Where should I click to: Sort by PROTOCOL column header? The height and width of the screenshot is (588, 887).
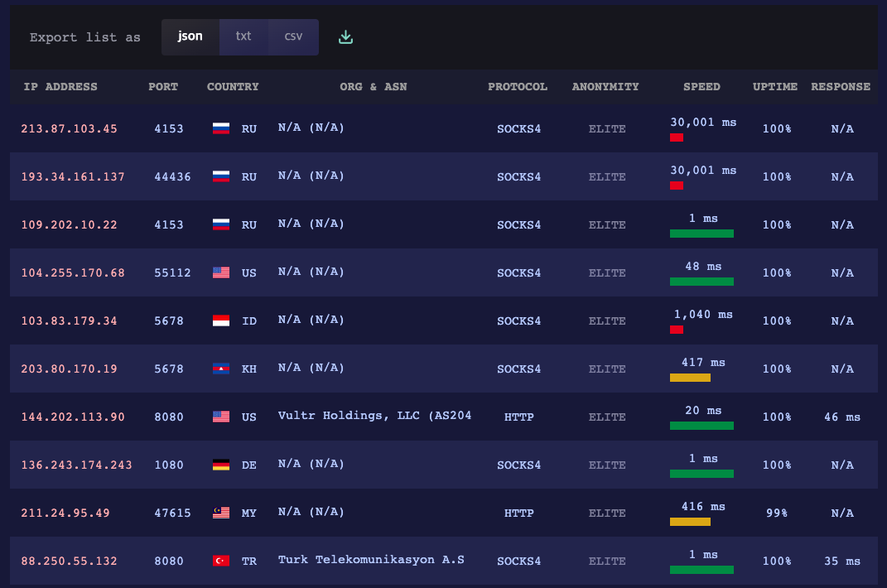click(518, 87)
